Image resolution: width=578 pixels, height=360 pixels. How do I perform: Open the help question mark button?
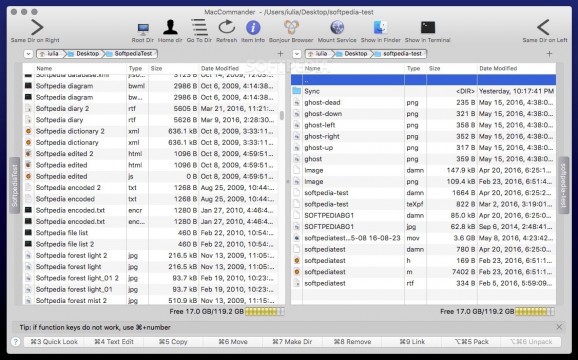15,342
